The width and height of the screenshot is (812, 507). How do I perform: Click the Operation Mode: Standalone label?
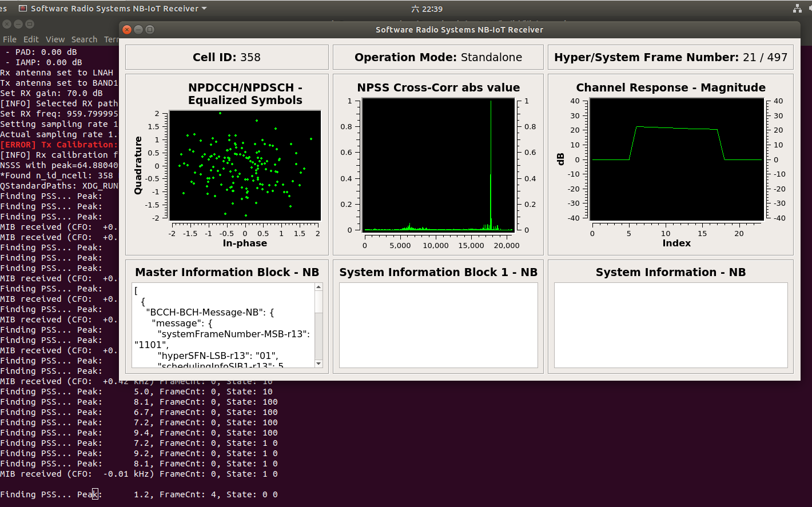coord(438,57)
